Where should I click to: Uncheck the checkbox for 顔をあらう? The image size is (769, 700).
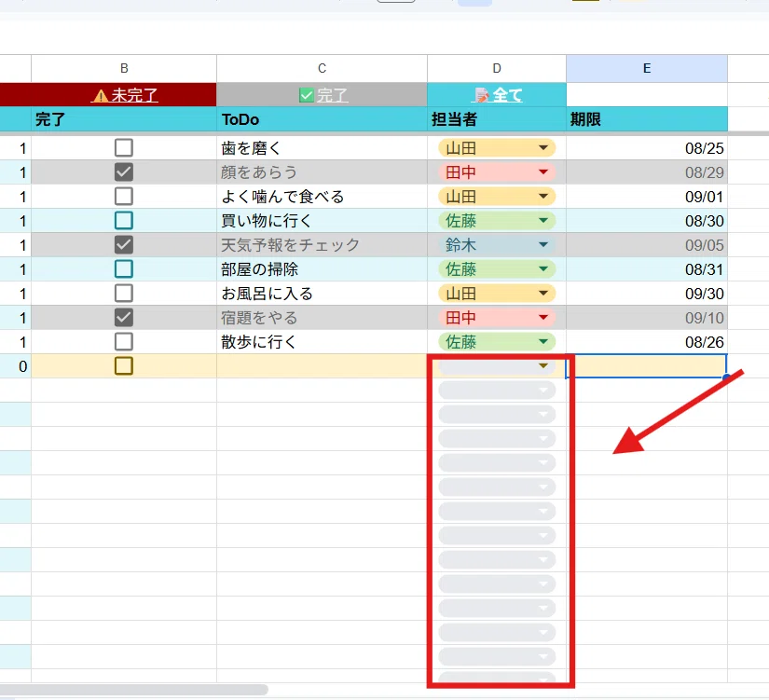[x=124, y=172]
